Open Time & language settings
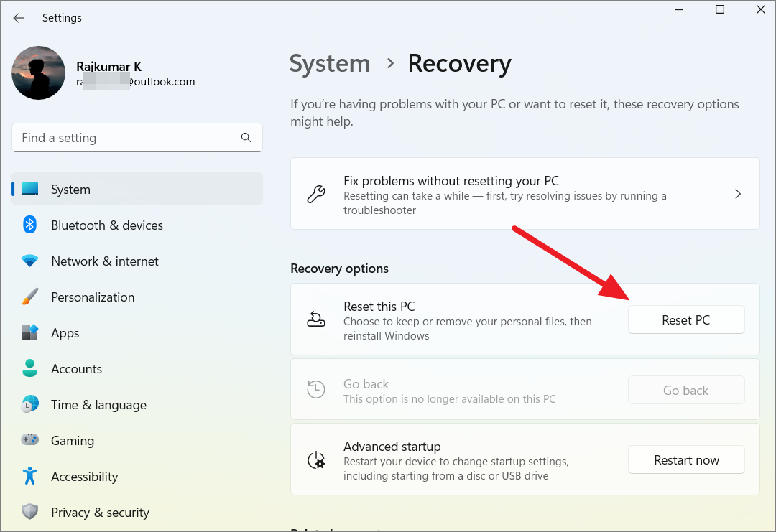This screenshot has height=532, width=776. coord(137,404)
